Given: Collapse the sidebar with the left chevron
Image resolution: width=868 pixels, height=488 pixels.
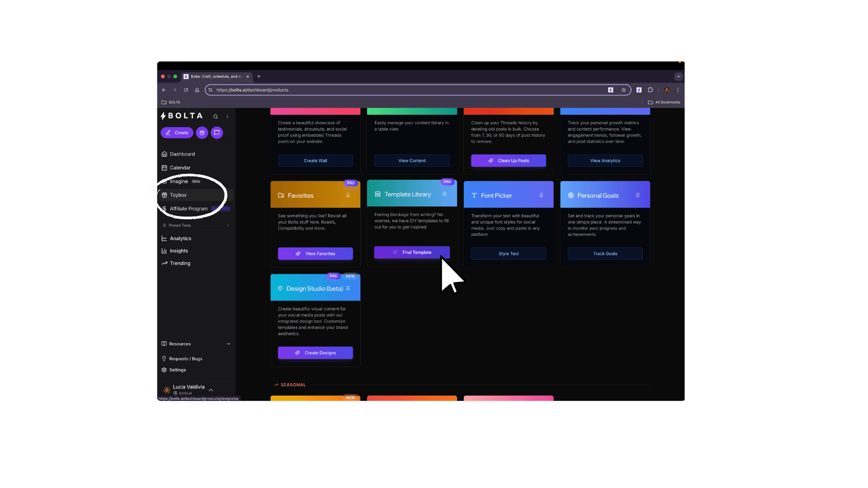Looking at the screenshot, I should pos(227,117).
